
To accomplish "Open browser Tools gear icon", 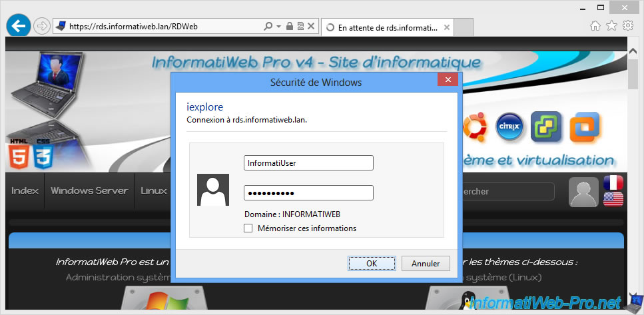I will click(x=628, y=26).
